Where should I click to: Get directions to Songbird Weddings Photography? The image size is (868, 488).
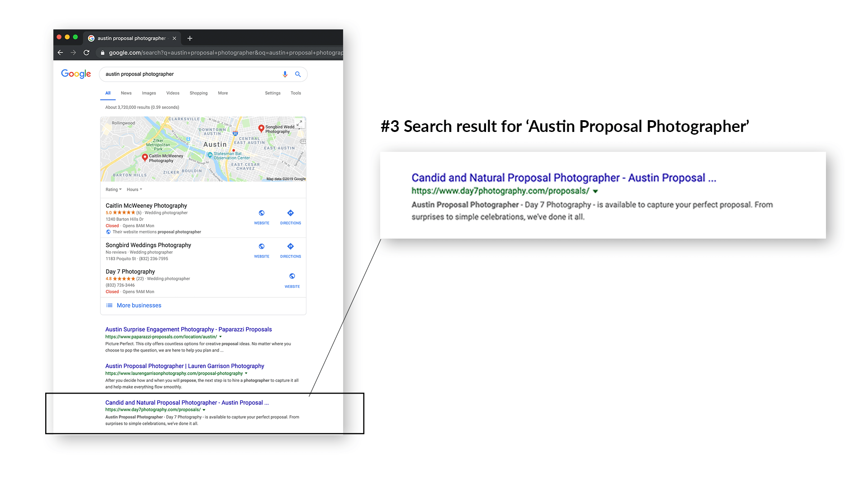(x=291, y=247)
